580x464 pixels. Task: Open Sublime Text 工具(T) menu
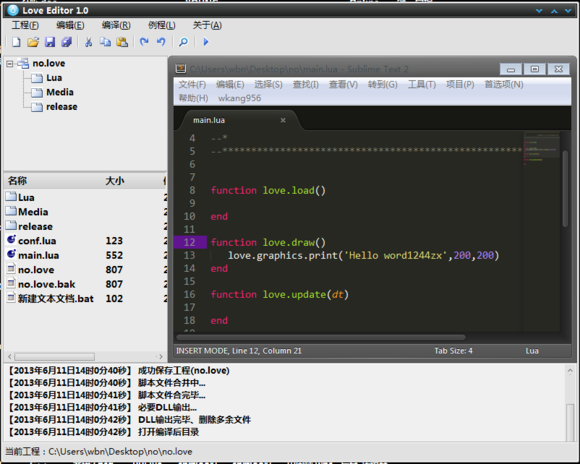[422, 84]
